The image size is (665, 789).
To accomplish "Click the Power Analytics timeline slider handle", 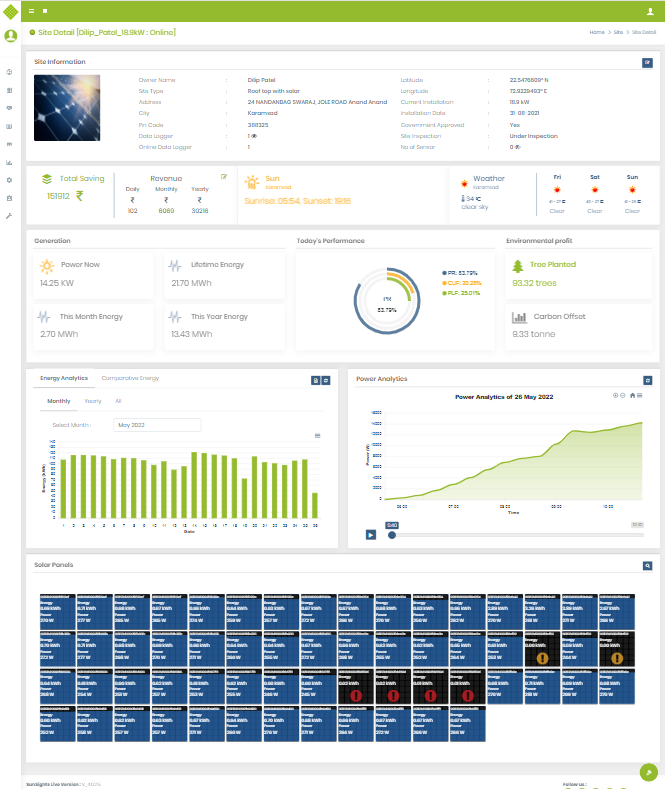I will [391, 535].
